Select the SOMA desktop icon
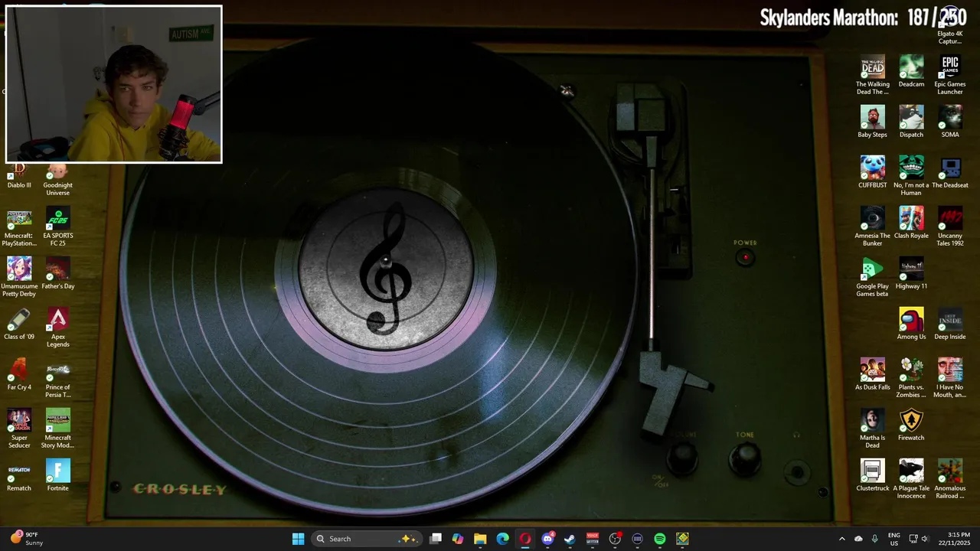The width and height of the screenshot is (980, 551). coord(950,122)
